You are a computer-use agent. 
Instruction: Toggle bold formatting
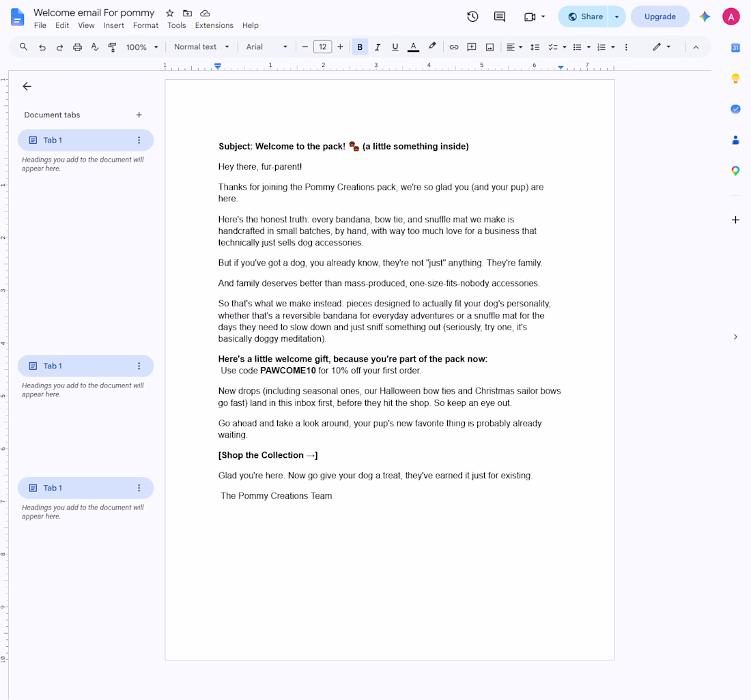[360, 47]
